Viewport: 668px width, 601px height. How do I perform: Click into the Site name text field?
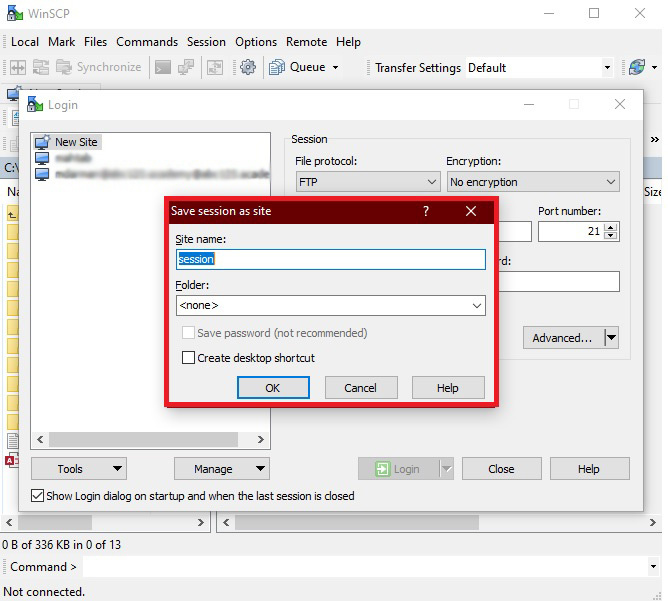pos(330,259)
